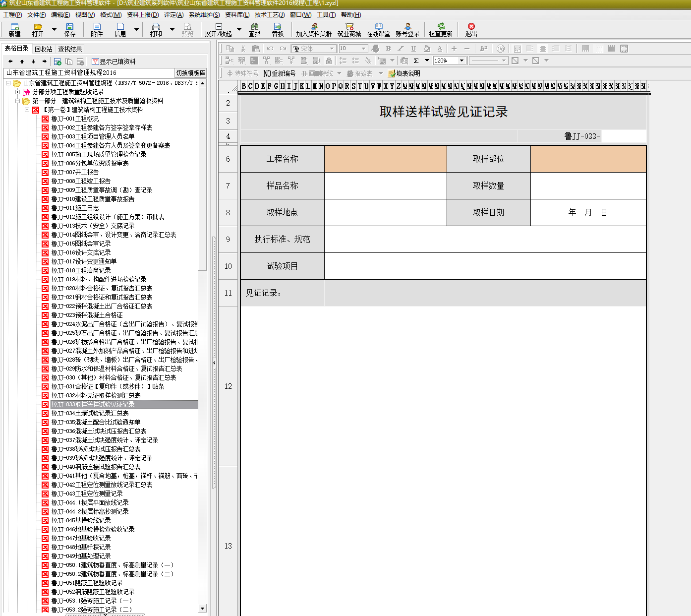The image size is (691, 616).
Task: Click the 取样部位 input cell
Action: point(588,159)
